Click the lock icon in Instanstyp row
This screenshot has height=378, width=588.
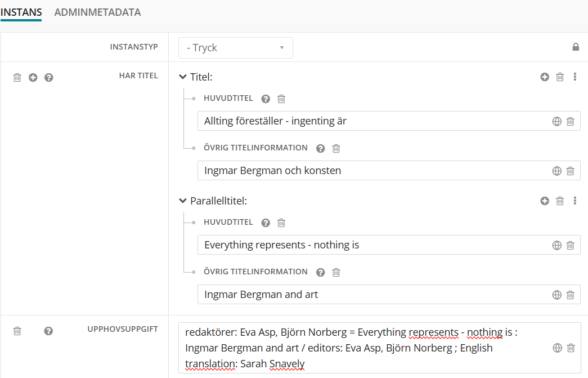576,47
